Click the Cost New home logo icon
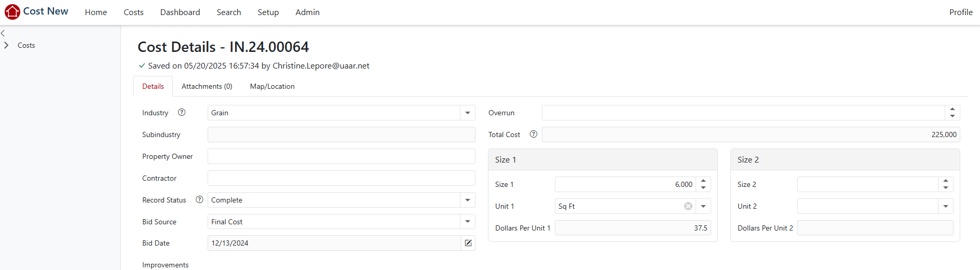 (x=12, y=11)
